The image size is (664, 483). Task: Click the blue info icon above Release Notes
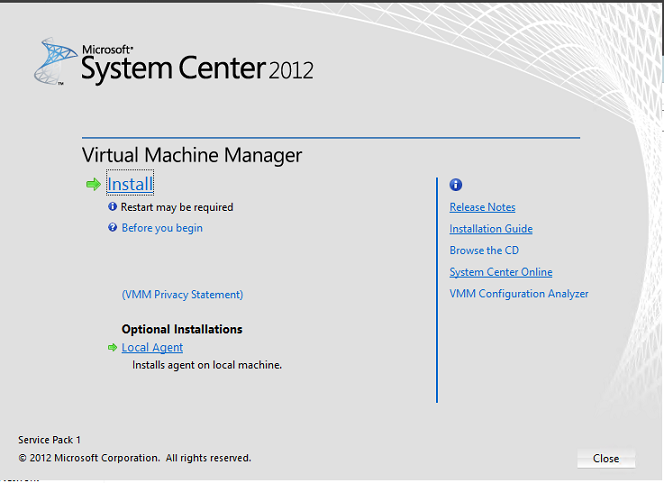click(x=456, y=185)
